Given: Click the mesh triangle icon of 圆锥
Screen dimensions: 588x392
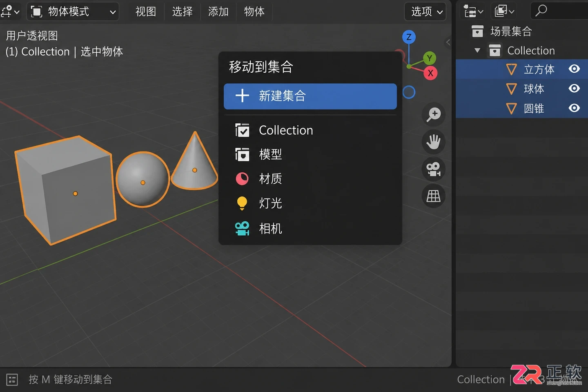Looking at the screenshot, I should pyautogui.click(x=512, y=109).
